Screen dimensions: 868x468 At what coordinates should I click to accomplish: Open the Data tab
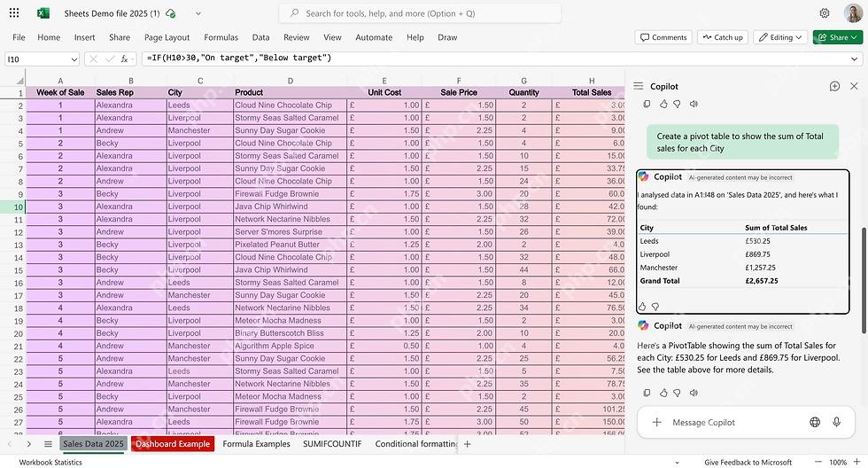[x=260, y=37]
